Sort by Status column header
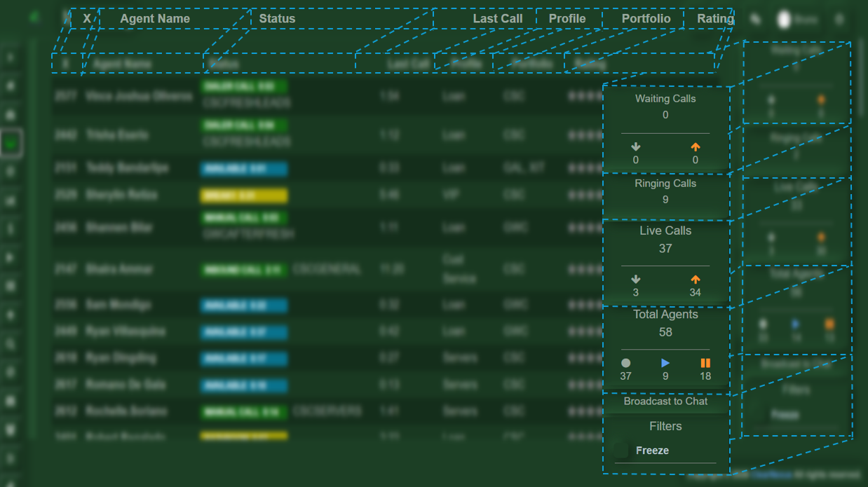Image resolution: width=868 pixels, height=487 pixels. [x=277, y=19]
